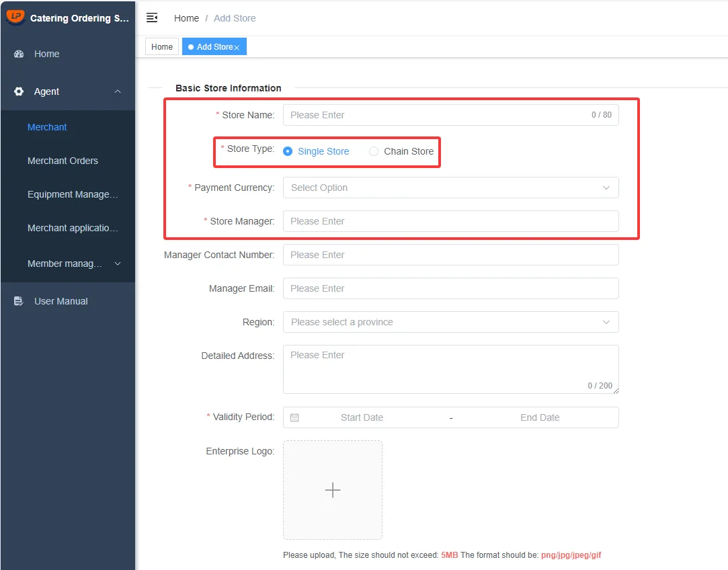Viewport: 728px width, 570px height.
Task: Click the 0 / 200 character counter
Action: coord(600,386)
